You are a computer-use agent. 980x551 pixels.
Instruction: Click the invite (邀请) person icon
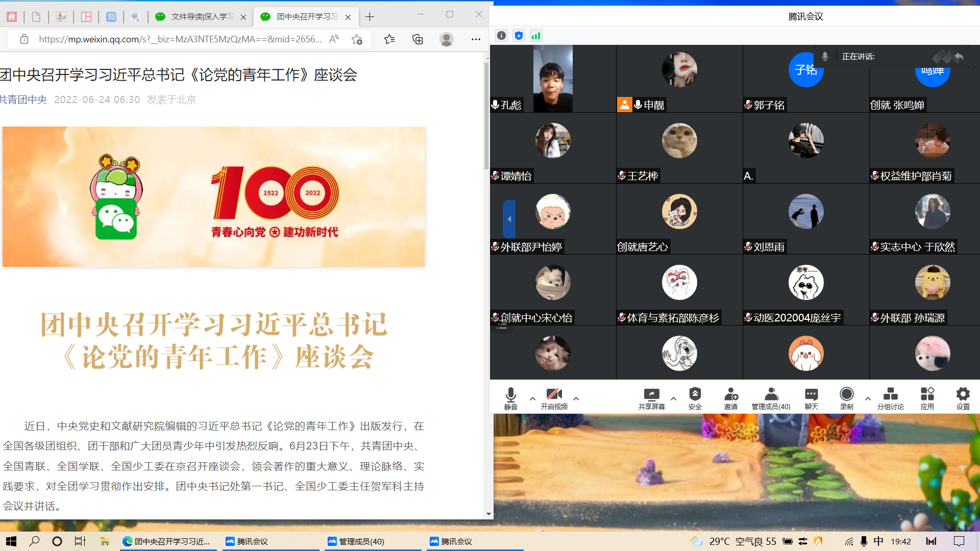point(730,394)
